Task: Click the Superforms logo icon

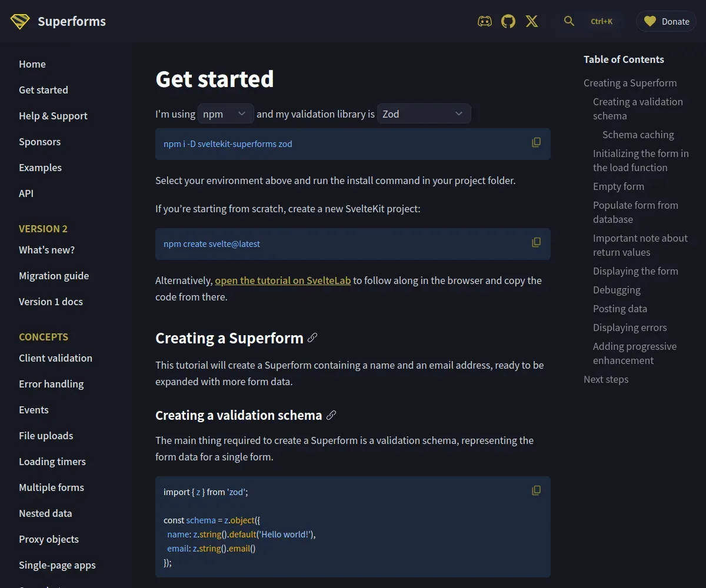Action: (x=20, y=22)
